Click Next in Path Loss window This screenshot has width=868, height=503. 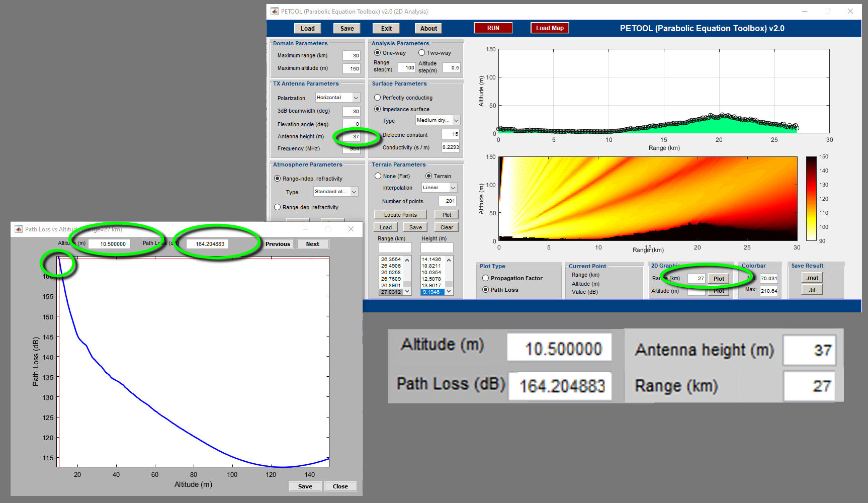312,244
